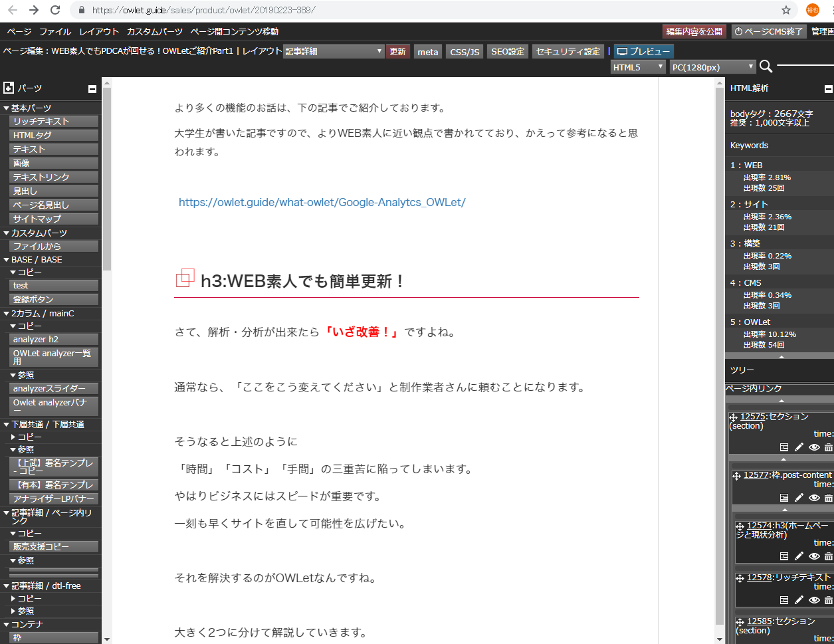Click the プレビュー button
Image resolution: width=834 pixels, height=644 pixels.
coord(643,52)
